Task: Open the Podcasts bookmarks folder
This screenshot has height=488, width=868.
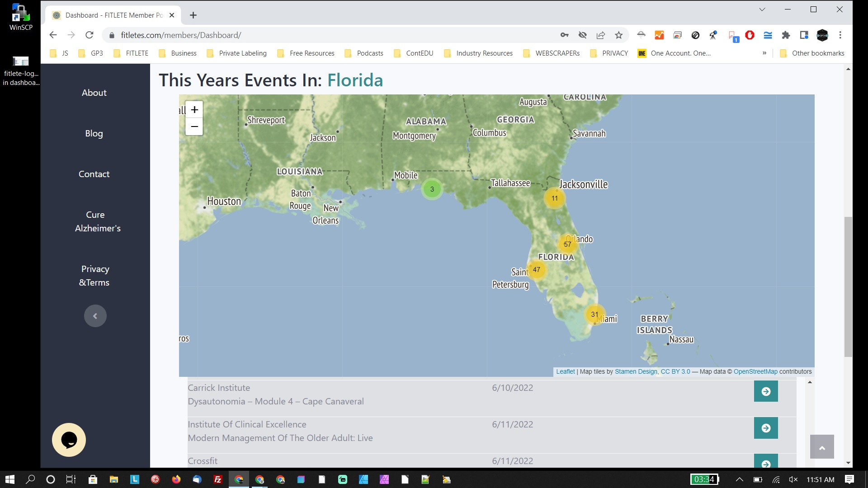Action: pyautogui.click(x=364, y=53)
